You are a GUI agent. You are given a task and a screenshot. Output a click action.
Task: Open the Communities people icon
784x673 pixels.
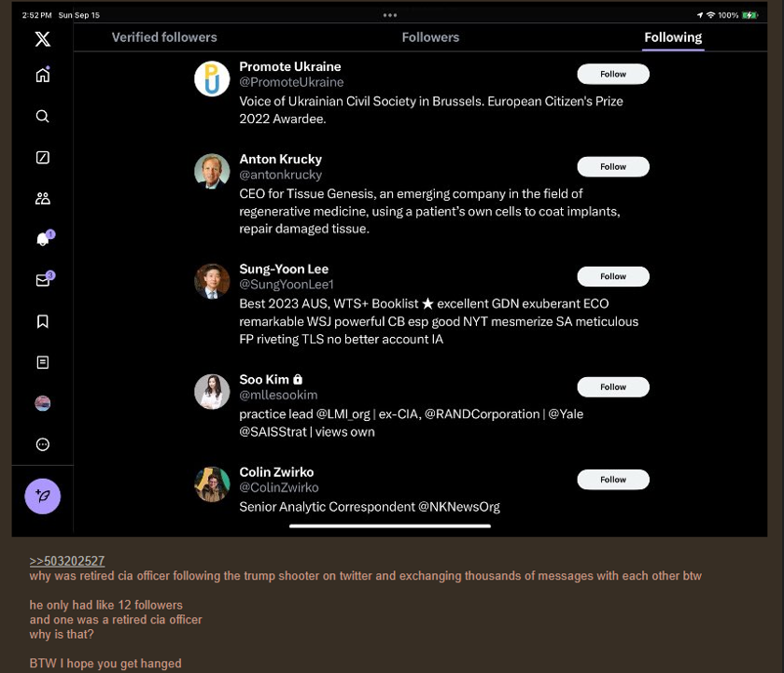coord(43,199)
